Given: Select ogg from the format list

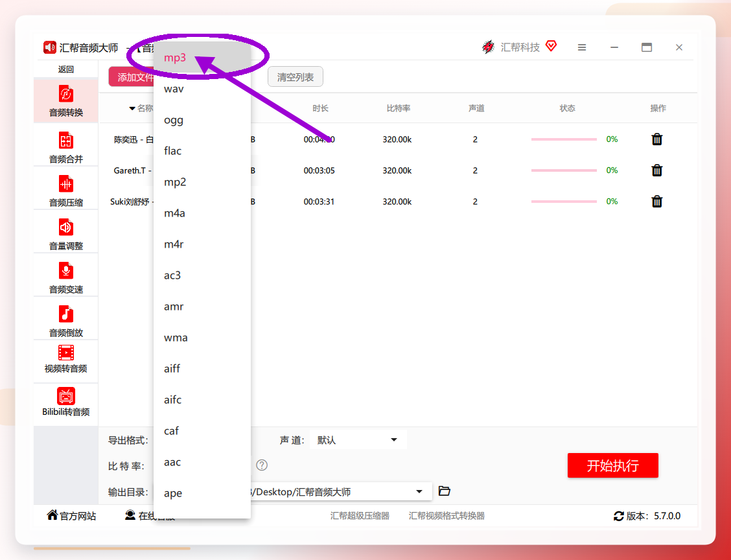Looking at the screenshot, I should pyautogui.click(x=202, y=120).
